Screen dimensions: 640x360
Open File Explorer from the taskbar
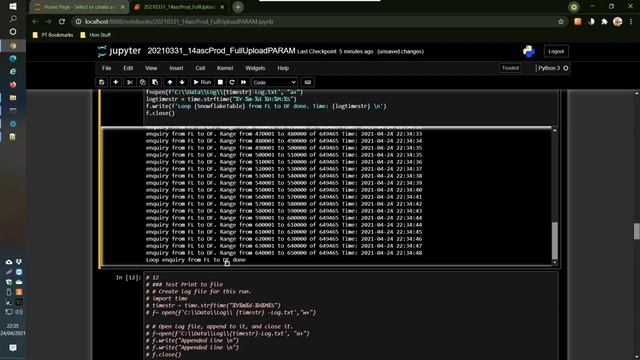click(x=13, y=98)
